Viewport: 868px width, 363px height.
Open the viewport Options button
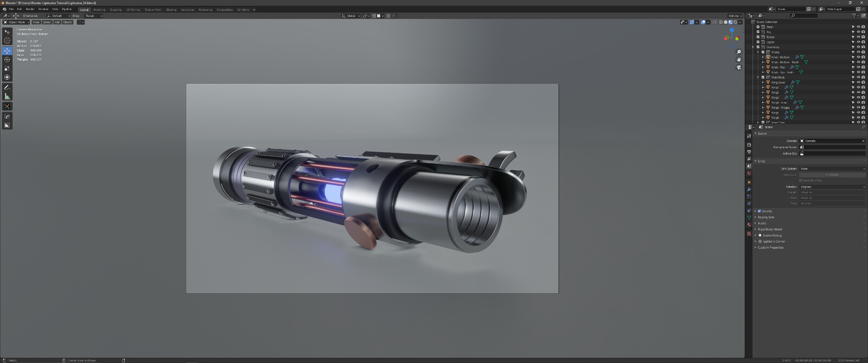click(x=735, y=16)
